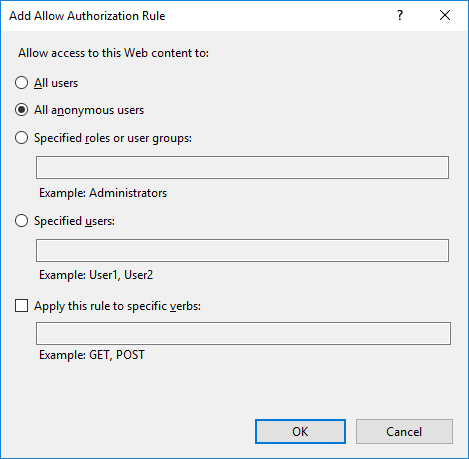Click the Specified users label text
This screenshot has height=459, width=469.
[74, 221]
